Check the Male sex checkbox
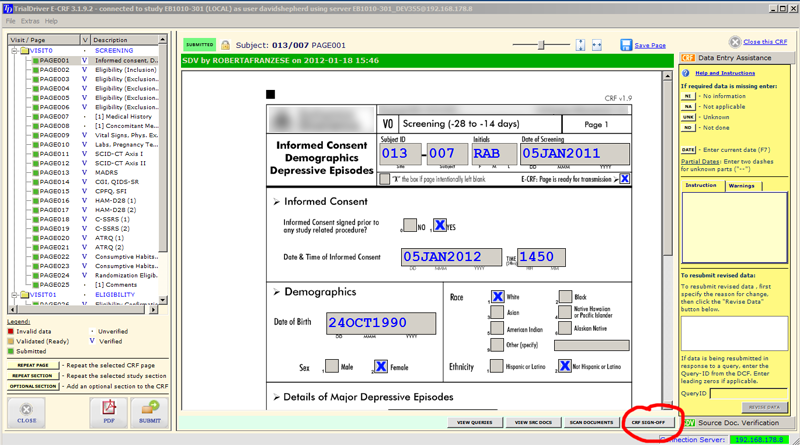This screenshot has width=800, height=445. pyautogui.click(x=330, y=367)
